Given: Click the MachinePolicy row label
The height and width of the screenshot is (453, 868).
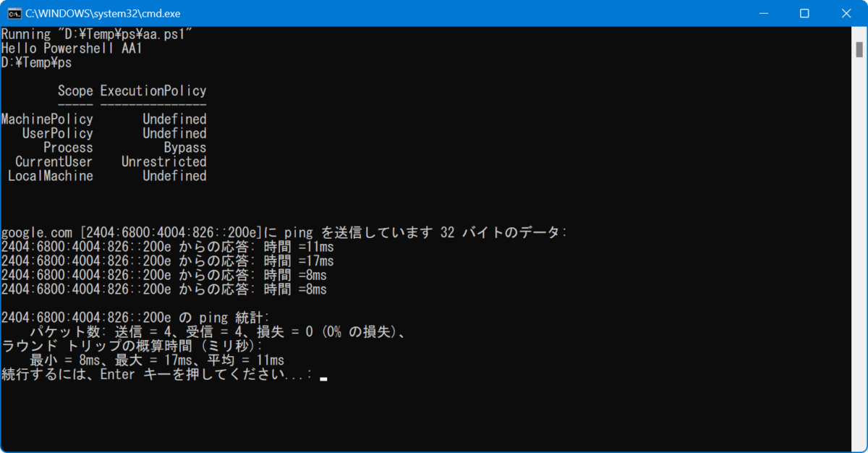Looking at the screenshot, I should point(47,119).
